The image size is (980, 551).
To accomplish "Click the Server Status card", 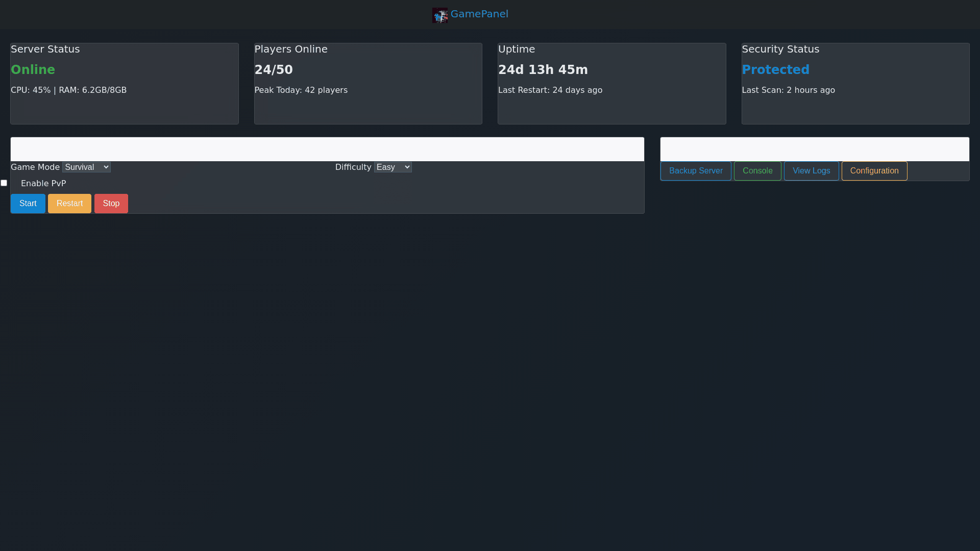I will (124, 107).
